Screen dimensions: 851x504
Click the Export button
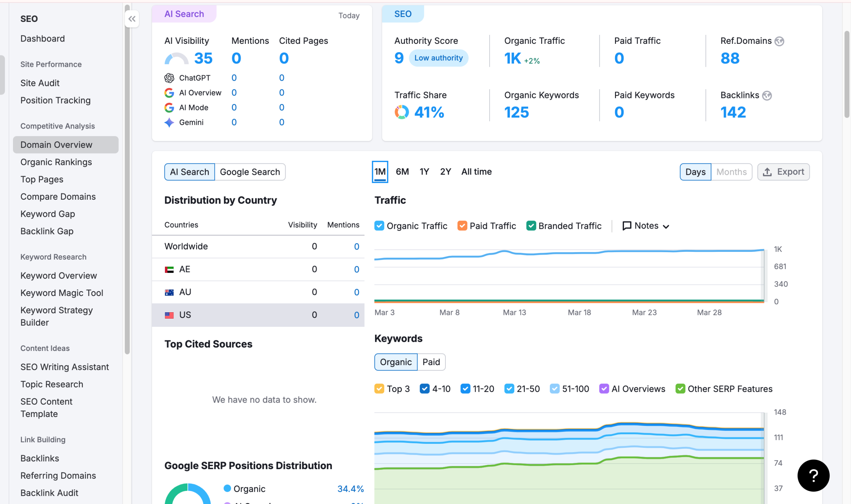pos(783,172)
